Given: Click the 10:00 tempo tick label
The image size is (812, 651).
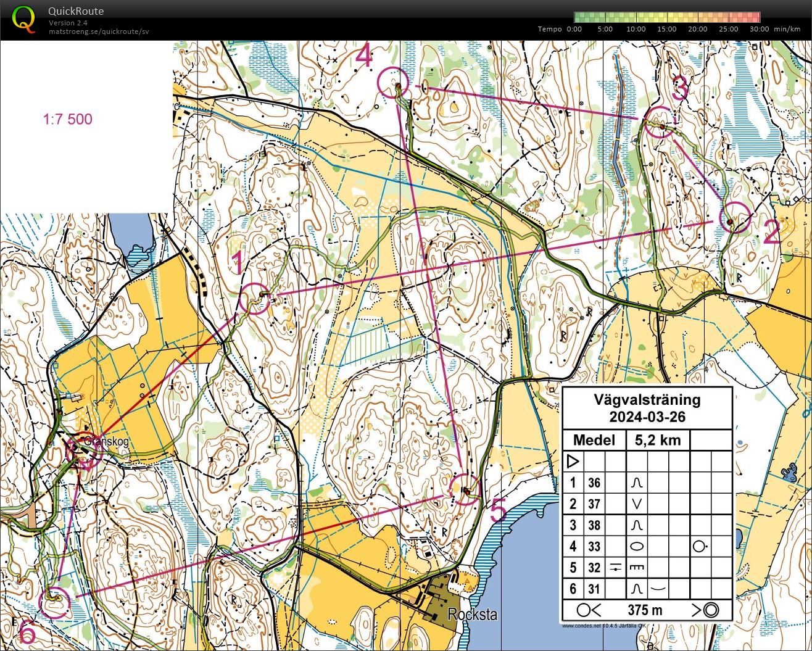Looking at the screenshot, I should pyautogui.click(x=636, y=29).
